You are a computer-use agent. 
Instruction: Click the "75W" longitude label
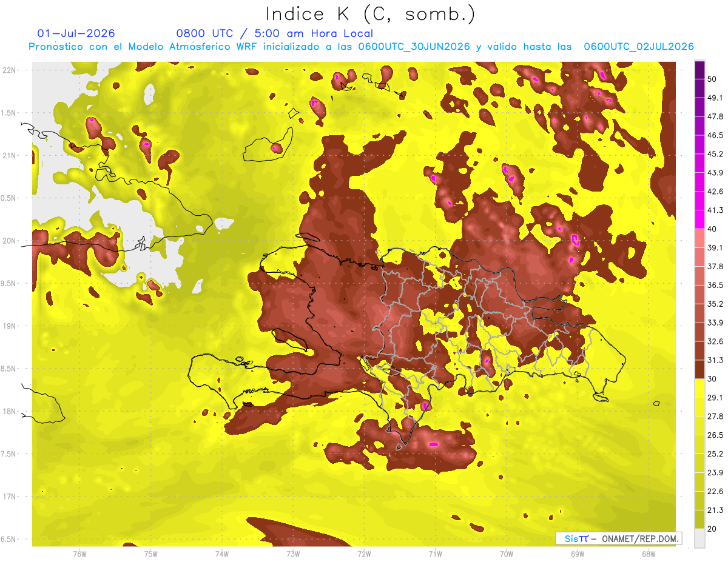[151, 554]
